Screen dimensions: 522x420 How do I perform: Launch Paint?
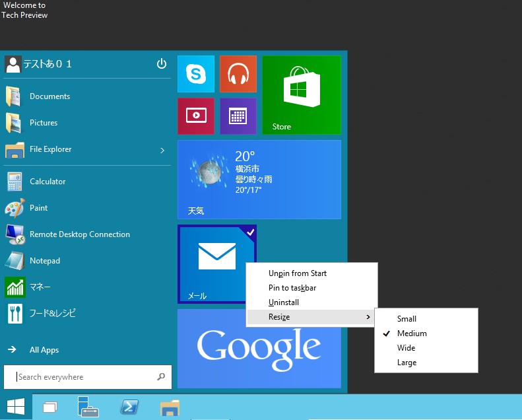[87, 208]
